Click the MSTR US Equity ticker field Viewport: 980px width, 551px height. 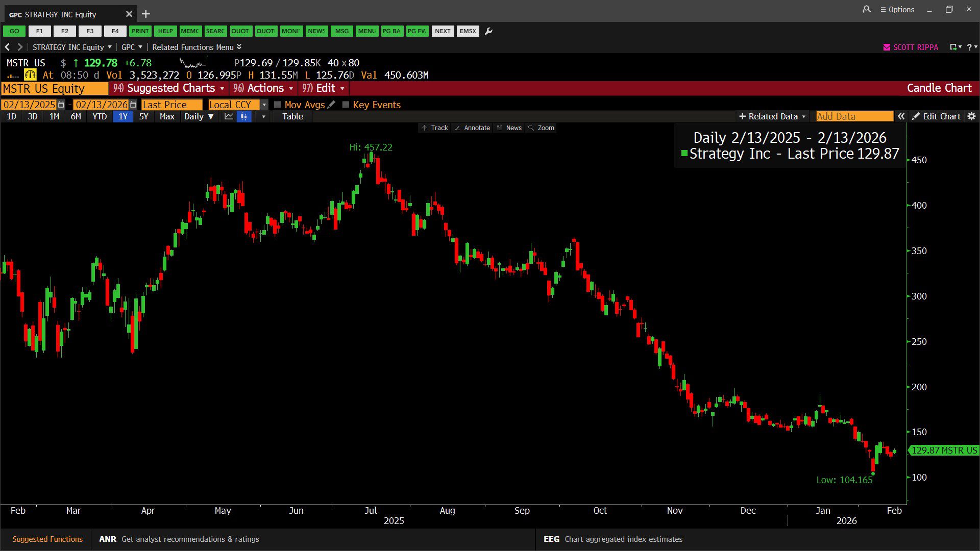(55, 88)
